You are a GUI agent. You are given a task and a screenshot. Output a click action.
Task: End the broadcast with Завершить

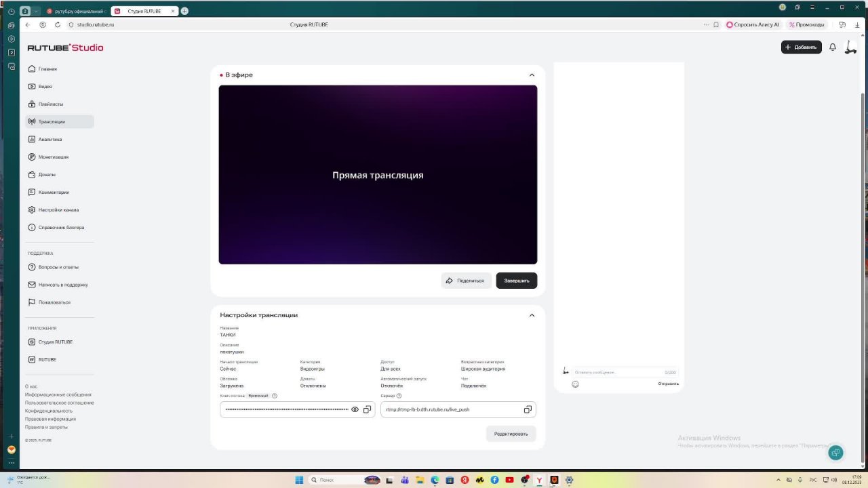click(517, 281)
